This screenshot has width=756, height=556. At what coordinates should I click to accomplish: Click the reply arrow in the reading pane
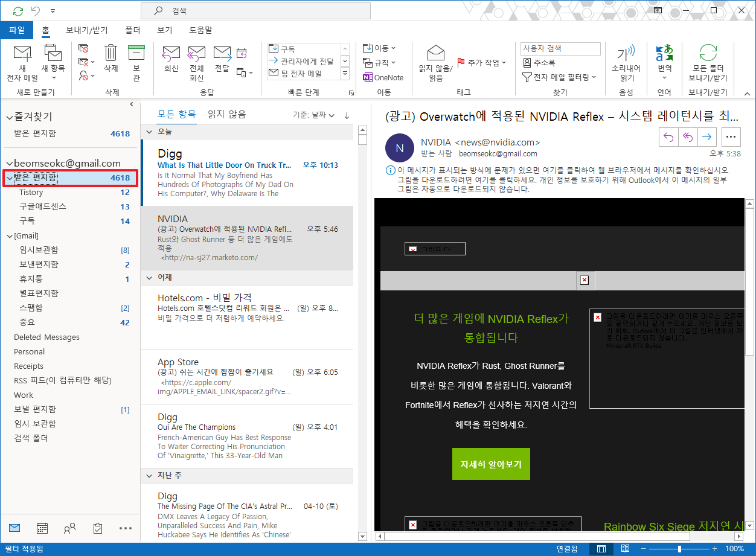pyautogui.click(x=668, y=137)
